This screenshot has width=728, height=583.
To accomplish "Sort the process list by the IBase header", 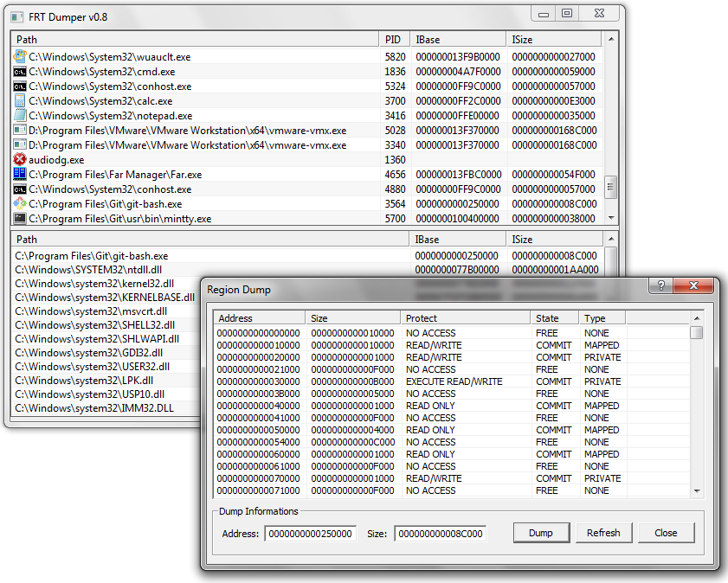I will [458, 40].
